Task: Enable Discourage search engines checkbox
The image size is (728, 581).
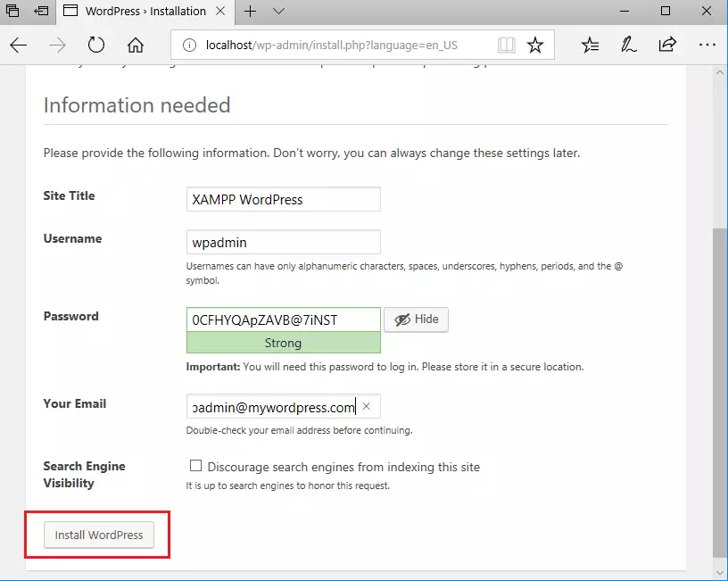Action: tap(196, 465)
